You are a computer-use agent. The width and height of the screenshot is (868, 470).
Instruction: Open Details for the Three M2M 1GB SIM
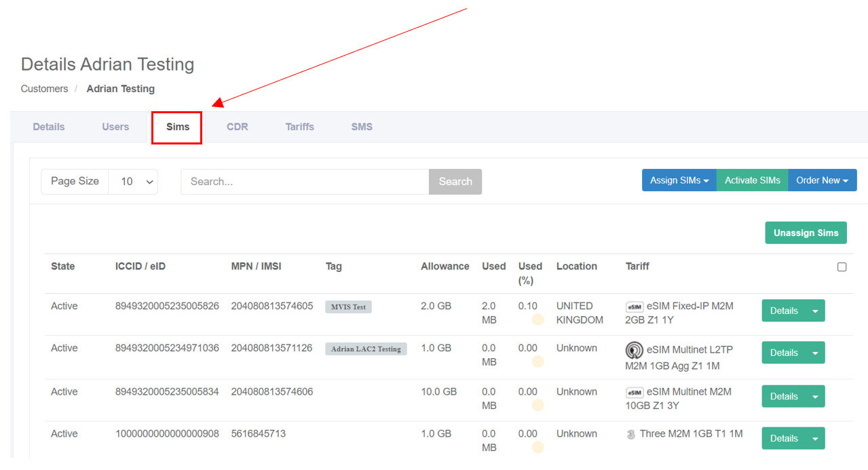784,438
